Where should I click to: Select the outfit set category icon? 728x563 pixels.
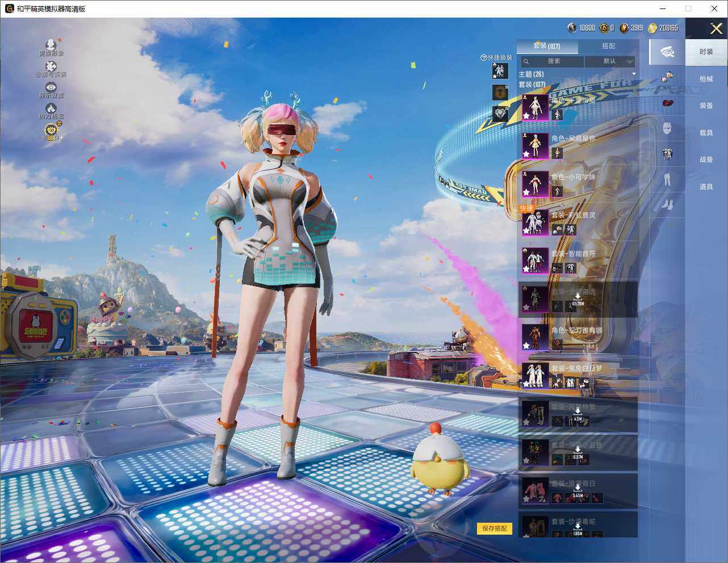point(667,52)
